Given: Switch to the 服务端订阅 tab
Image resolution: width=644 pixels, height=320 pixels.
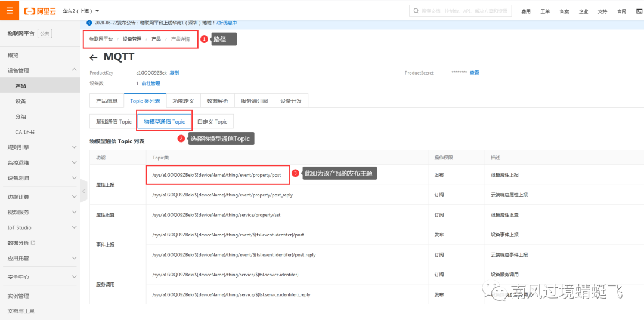Looking at the screenshot, I should tap(254, 101).
